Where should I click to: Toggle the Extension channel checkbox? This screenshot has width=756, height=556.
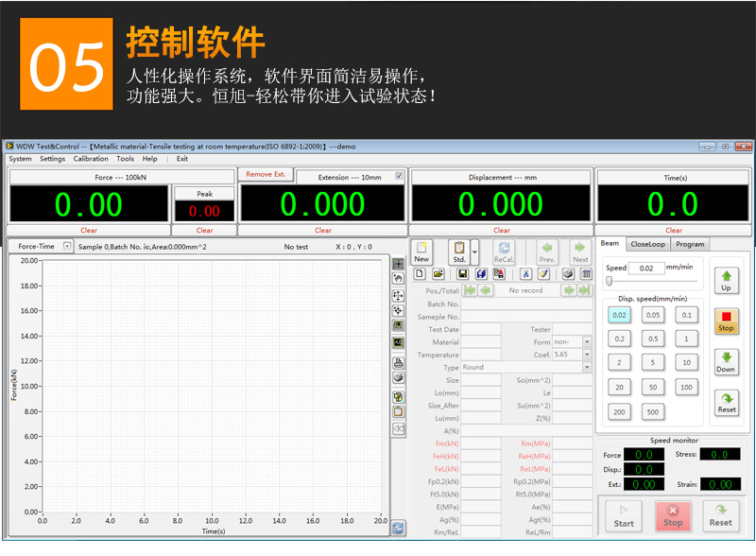pyautogui.click(x=399, y=176)
